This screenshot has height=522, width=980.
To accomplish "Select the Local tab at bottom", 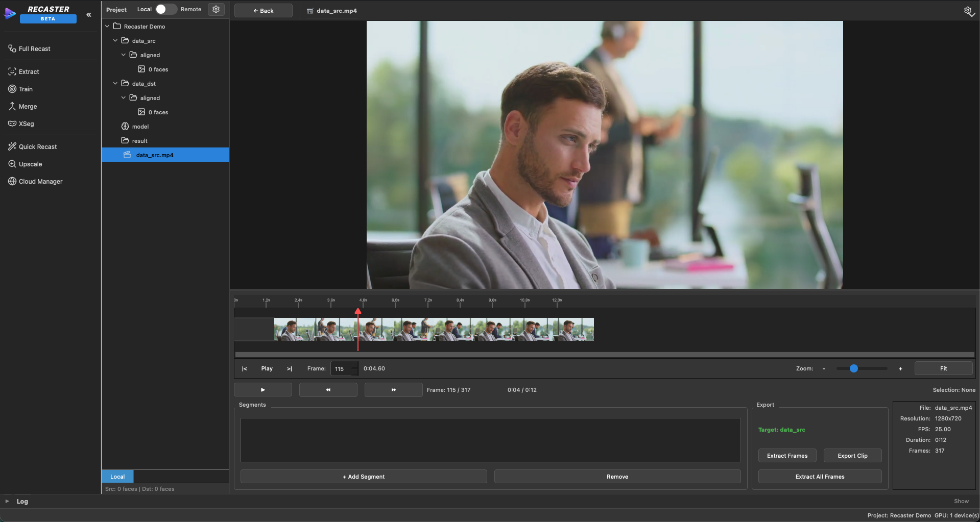I will tap(117, 477).
